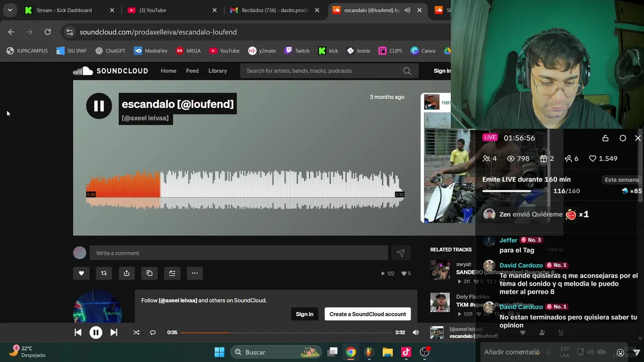The width and height of the screenshot is (644, 362).
Task: Open weather widget 22°C Despejado
Action: pyautogui.click(x=28, y=351)
